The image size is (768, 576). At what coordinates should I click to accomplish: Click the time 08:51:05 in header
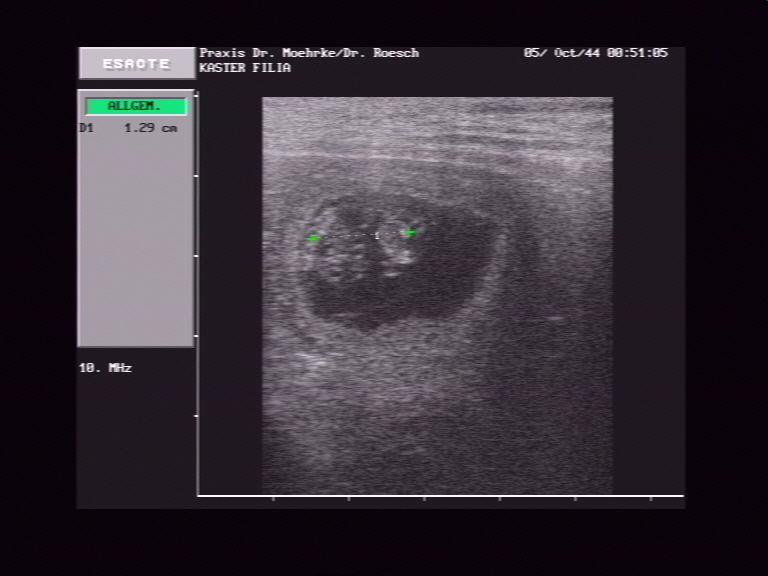tap(637, 53)
